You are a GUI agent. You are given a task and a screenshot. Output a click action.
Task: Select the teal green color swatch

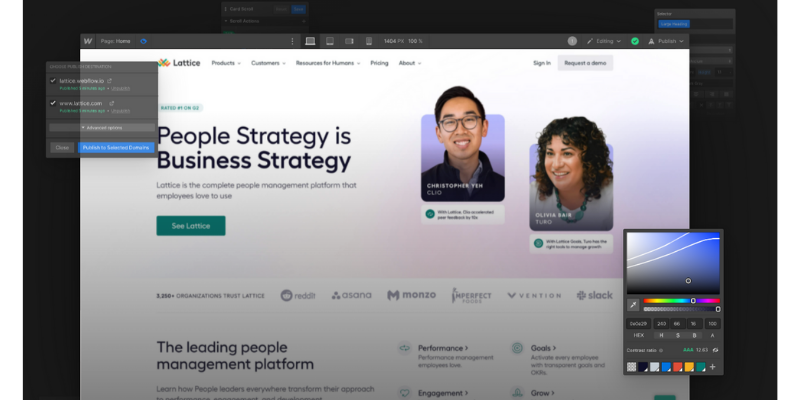[701, 367]
